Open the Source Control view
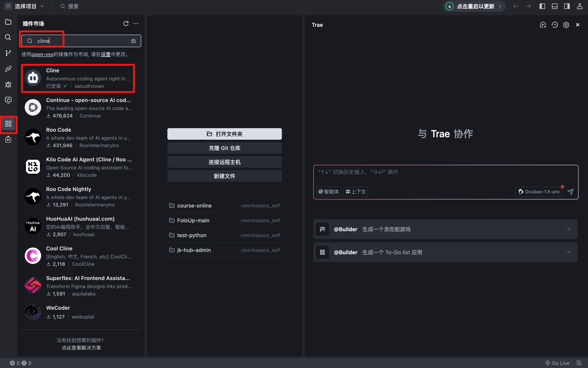 (x=8, y=53)
